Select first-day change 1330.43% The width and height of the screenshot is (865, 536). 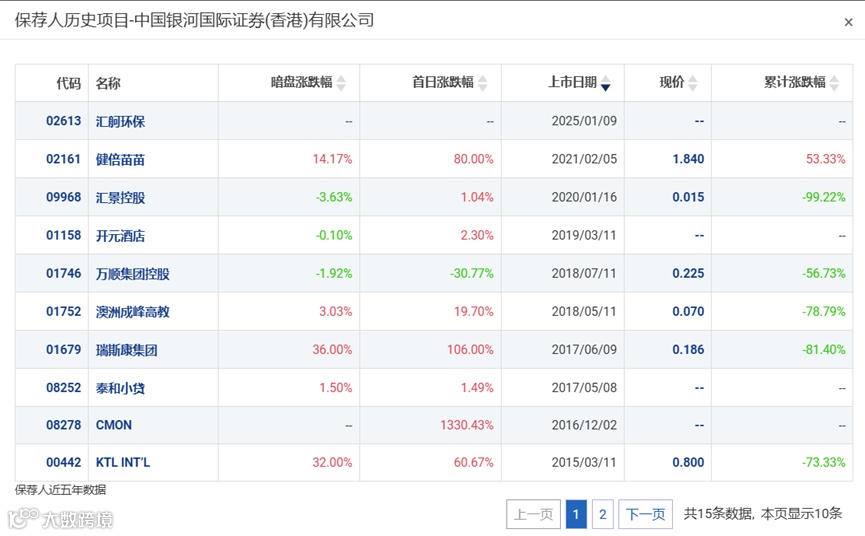(467, 425)
